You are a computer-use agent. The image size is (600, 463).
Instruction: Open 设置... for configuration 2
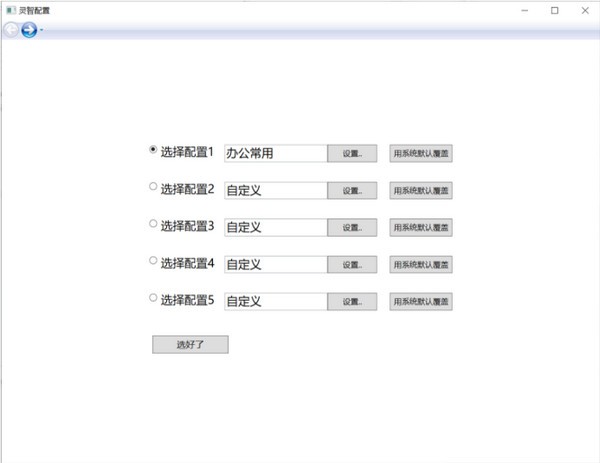[x=352, y=190]
